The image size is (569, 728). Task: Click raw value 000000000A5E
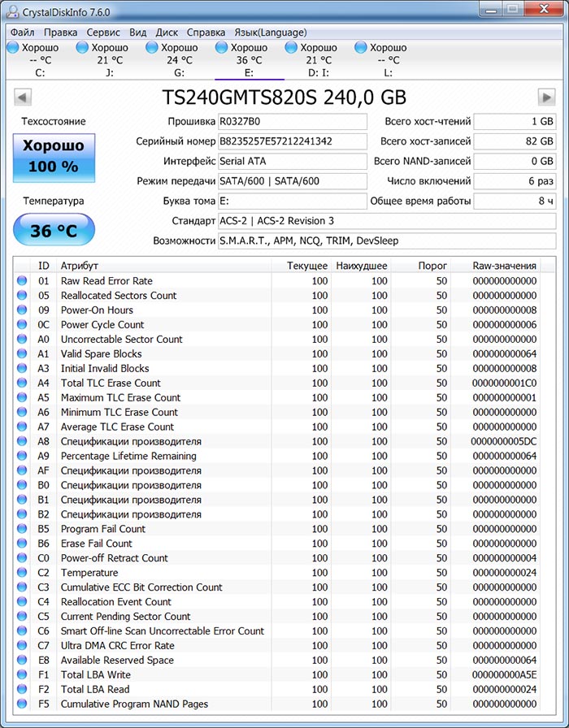[x=505, y=674]
